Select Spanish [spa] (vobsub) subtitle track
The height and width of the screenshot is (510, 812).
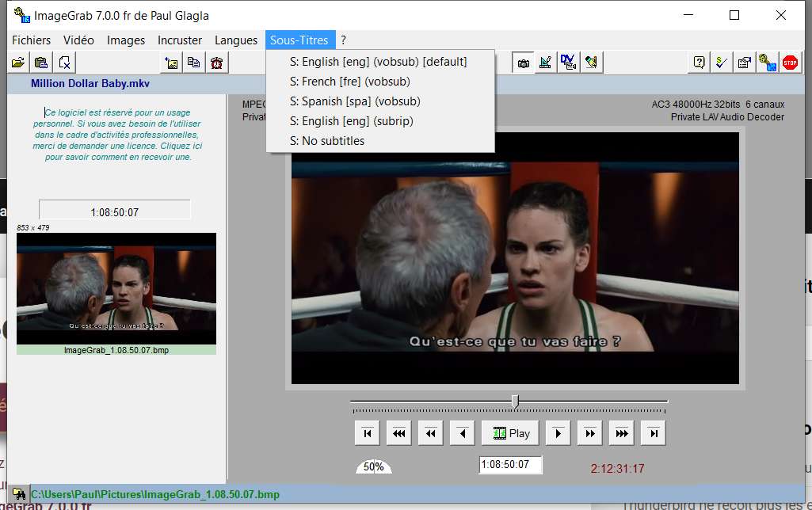355,101
